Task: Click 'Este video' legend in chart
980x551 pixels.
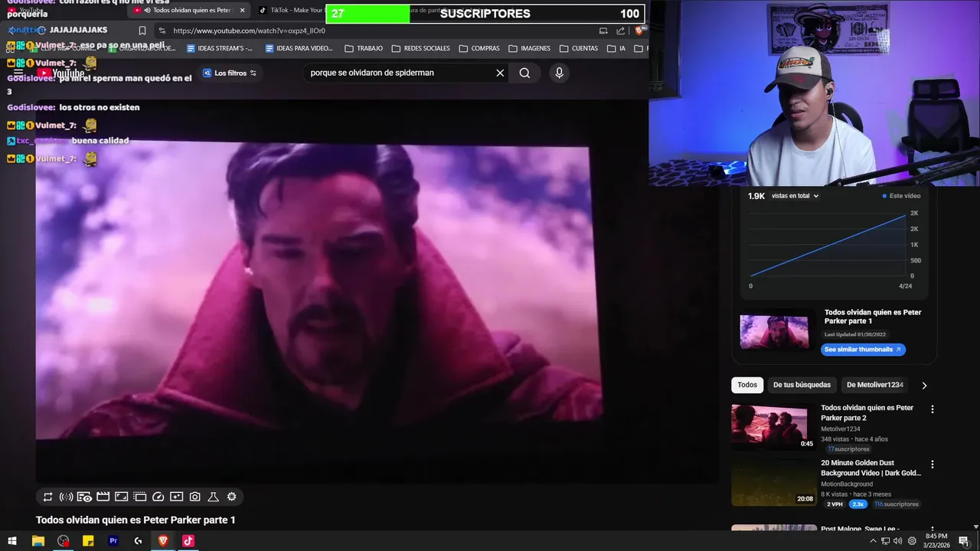Action: pyautogui.click(x=901, y=196)
